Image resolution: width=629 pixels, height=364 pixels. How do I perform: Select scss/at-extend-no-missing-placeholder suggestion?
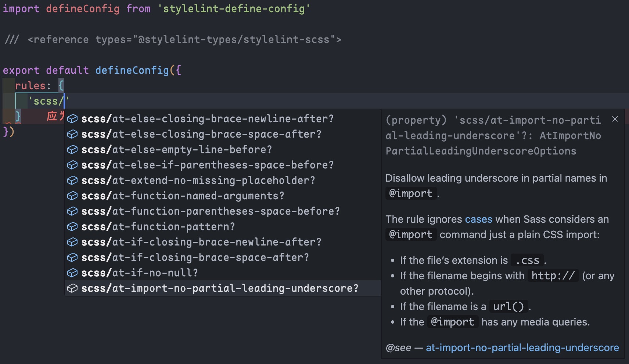point(223,180)
